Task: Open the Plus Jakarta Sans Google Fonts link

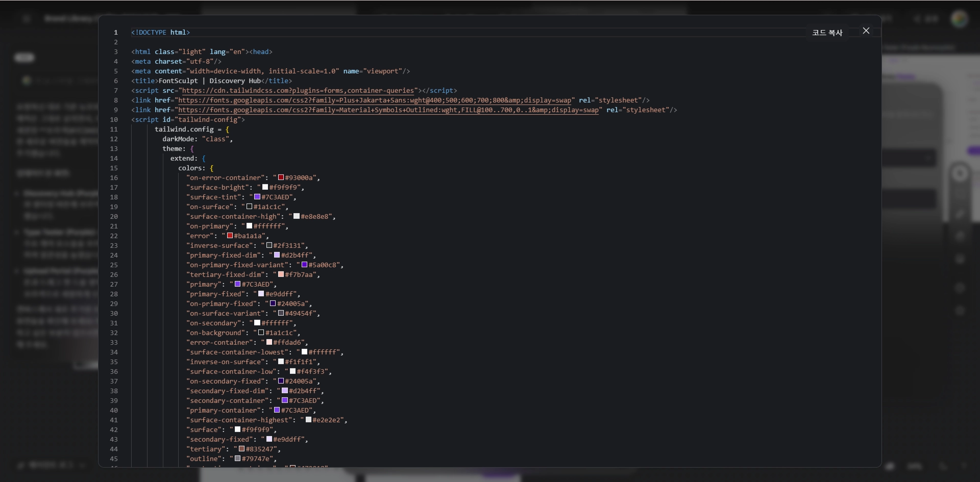Action: (x=374, y=100)
